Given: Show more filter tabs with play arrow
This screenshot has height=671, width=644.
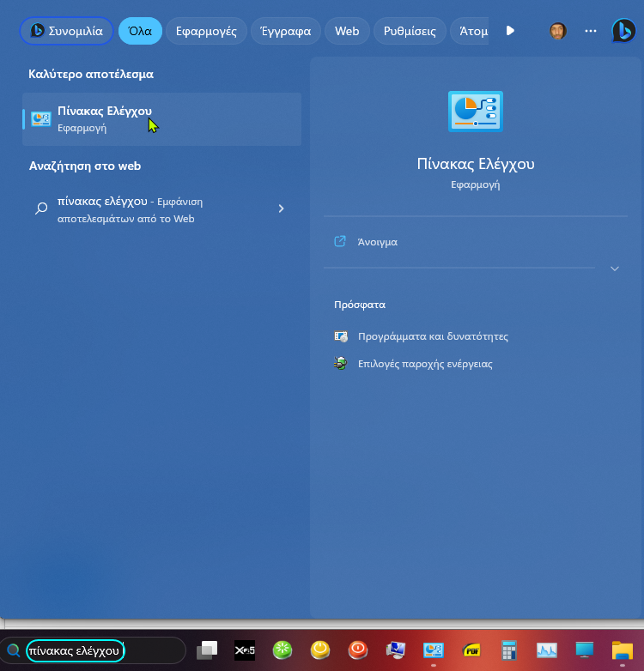Looking at the screenshot, I should [510, 31].
